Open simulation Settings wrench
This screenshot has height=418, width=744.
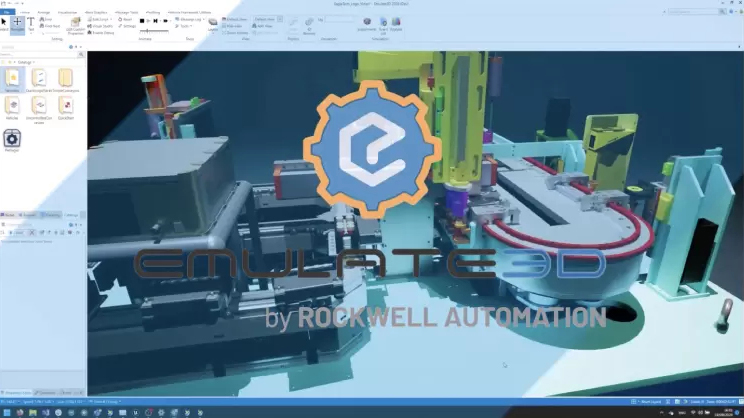(127, 26)
